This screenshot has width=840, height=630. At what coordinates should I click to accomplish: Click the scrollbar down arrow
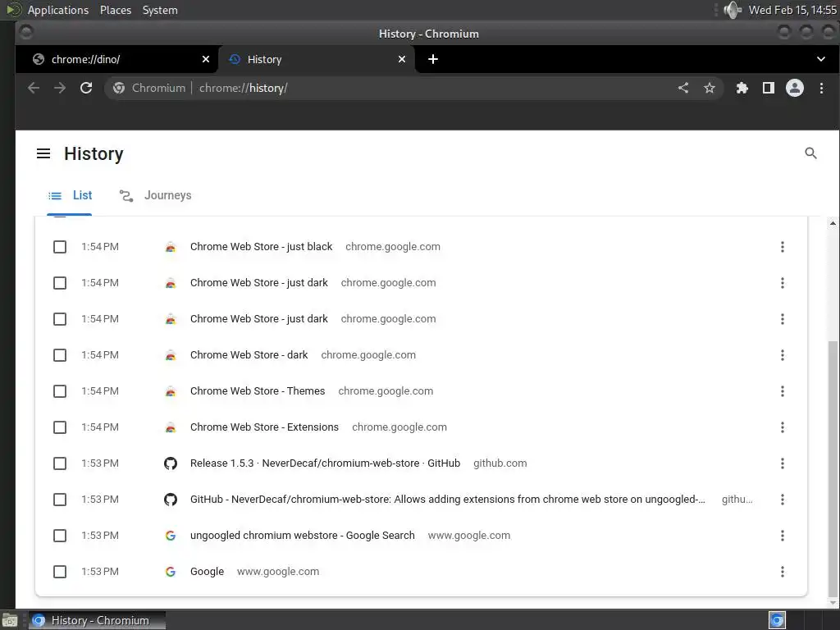pyautogui.click(x=833, y=603)
